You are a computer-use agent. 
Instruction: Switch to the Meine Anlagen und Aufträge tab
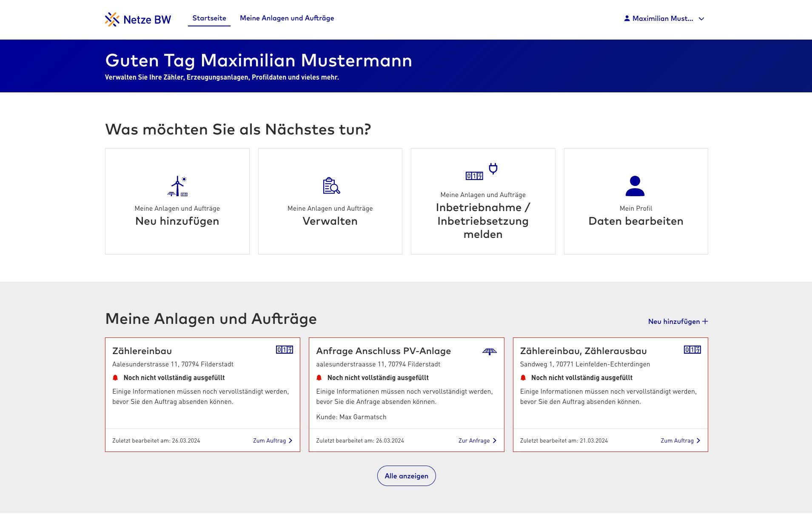tap(287, 18)
